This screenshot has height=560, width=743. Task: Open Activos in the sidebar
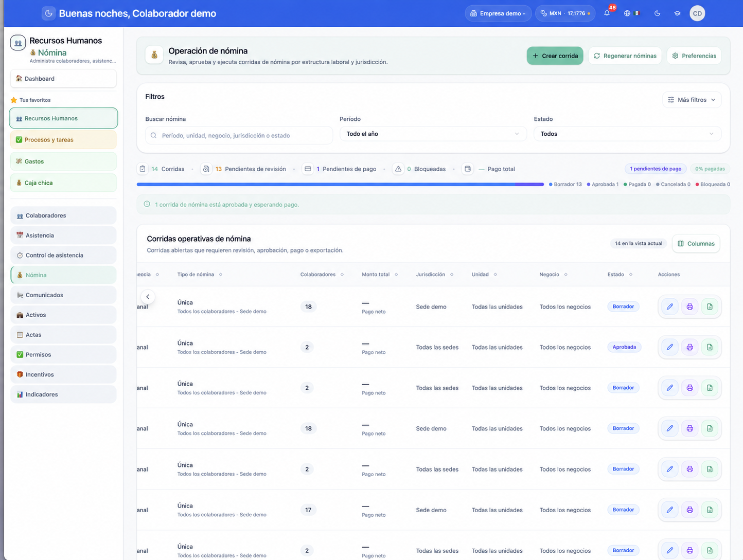click(x=63, y=315)
